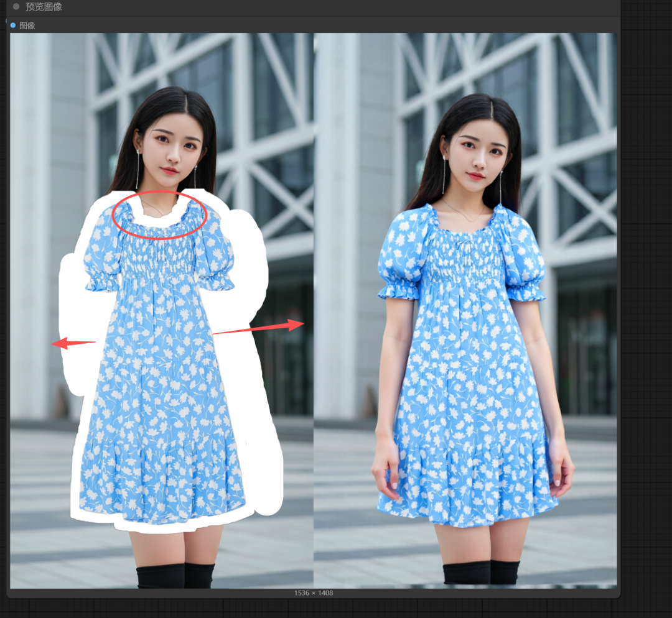Open the dress preview image

tap(313, 310)
